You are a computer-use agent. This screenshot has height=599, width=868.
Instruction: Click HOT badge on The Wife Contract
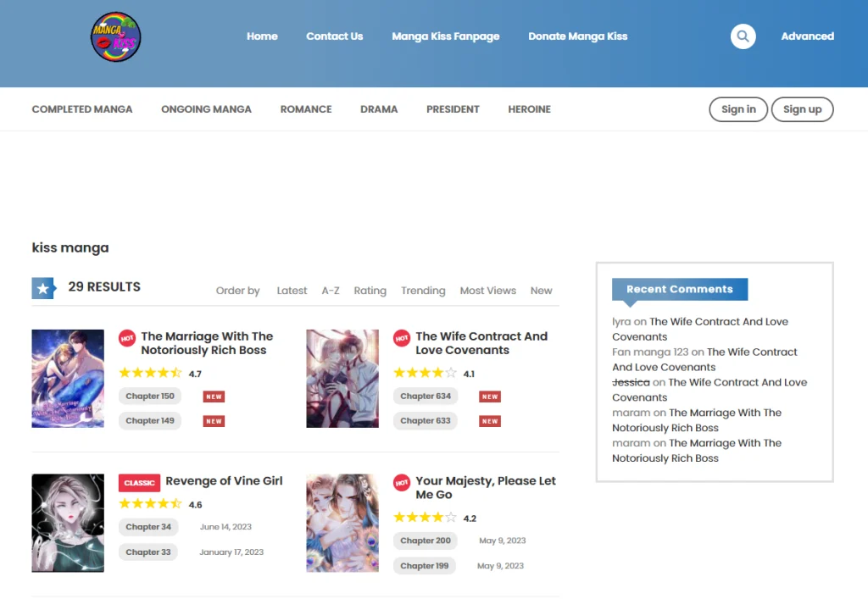402,338
